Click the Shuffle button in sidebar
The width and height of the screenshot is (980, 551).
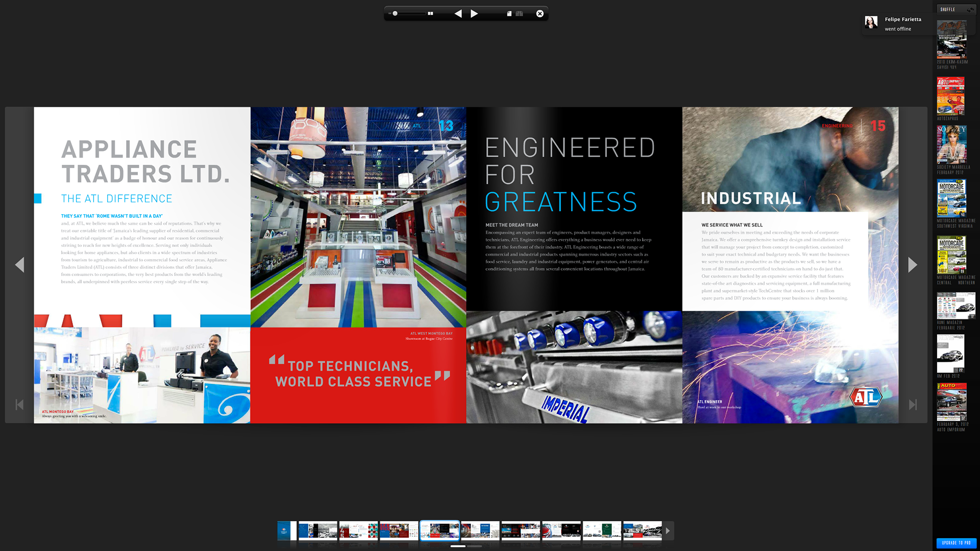click(x=956, y=9)
